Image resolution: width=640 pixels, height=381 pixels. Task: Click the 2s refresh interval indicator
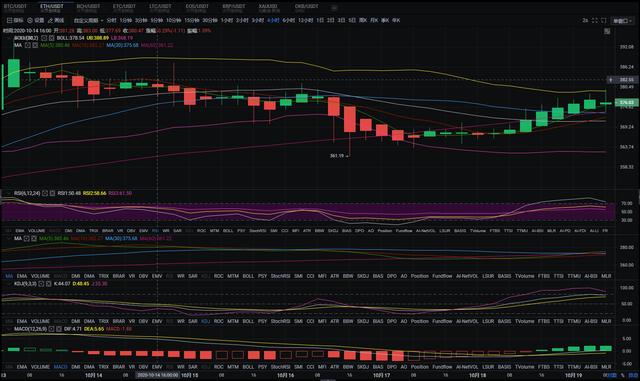click(585, 20)
